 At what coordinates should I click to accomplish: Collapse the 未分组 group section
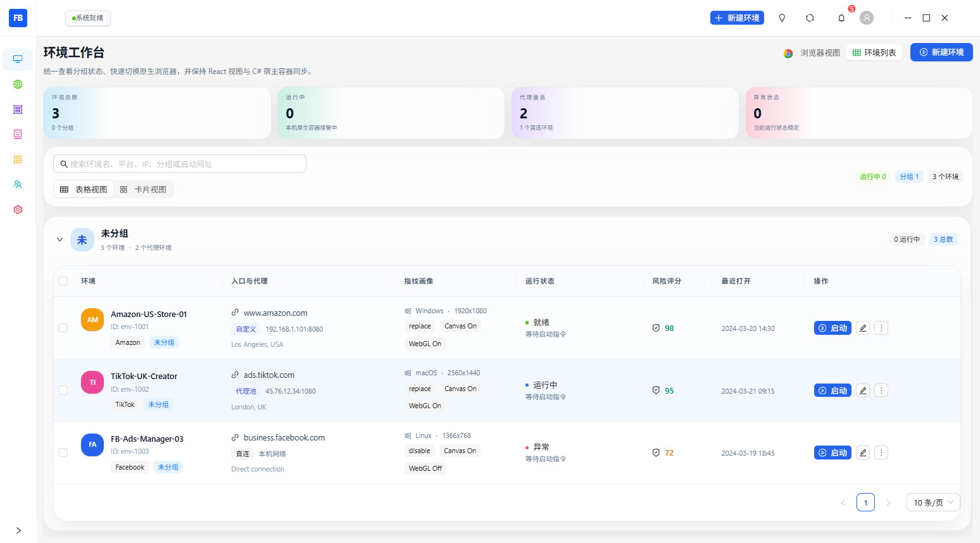[60, 240]
